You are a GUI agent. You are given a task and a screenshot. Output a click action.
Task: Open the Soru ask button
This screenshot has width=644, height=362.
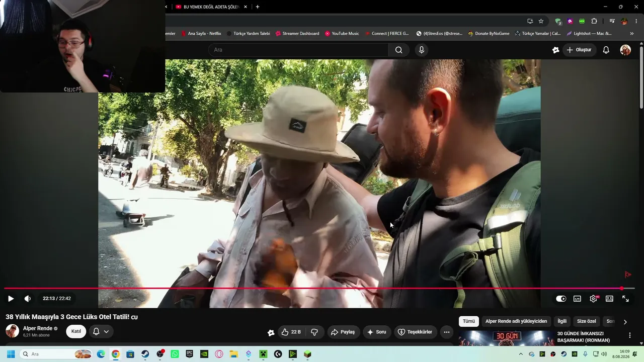[376, 332]
